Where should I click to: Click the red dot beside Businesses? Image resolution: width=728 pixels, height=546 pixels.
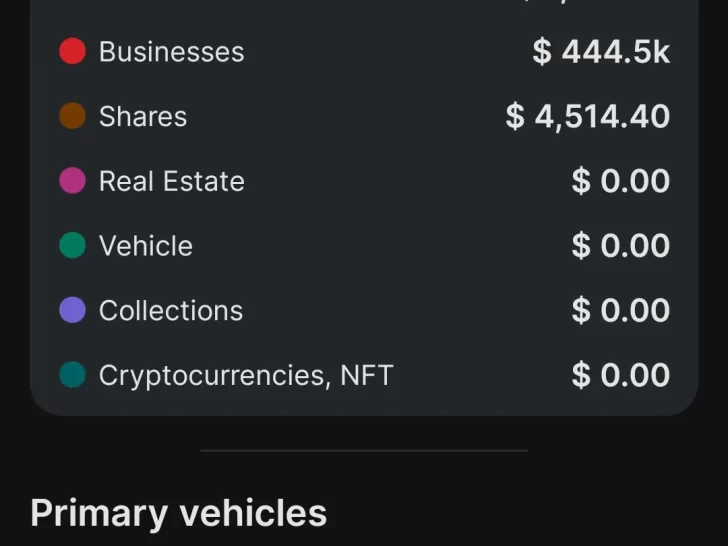(x=72, y=51)
